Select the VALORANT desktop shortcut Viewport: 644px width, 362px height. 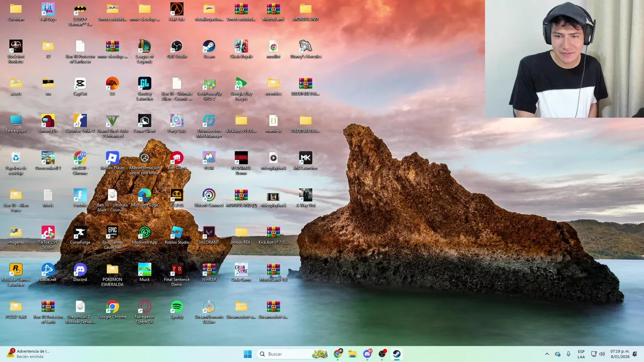pyautogui.click(x=209, y=236)
